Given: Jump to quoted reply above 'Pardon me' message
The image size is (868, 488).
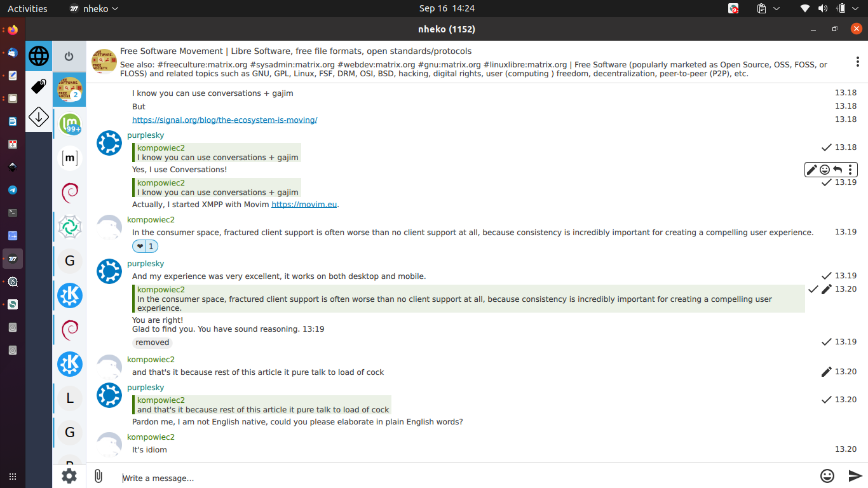Looking at the screenshot, I should tap(262, 405).
